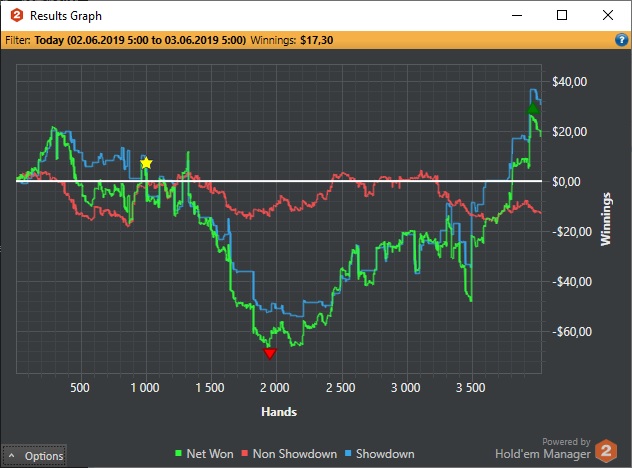Click the $40,00 y-axis label
This screenshot has height=468, width=632.
(x=570, y=82)
